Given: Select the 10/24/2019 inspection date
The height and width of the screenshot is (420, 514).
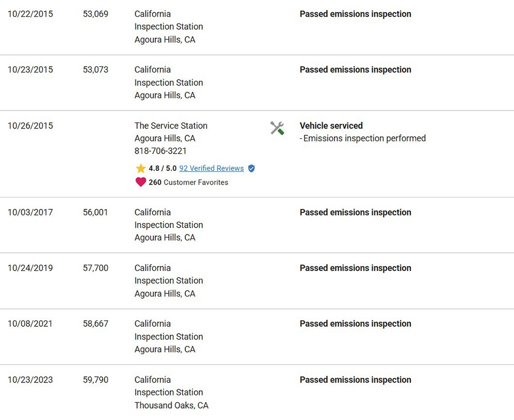Looking at the screenshot, I should click(x=30, y=268).
